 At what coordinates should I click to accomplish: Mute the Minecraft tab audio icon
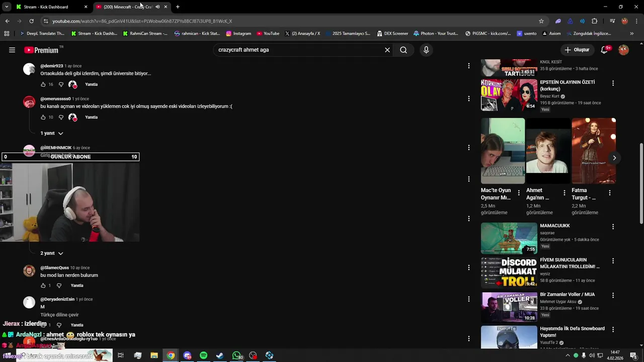point(157,7)
